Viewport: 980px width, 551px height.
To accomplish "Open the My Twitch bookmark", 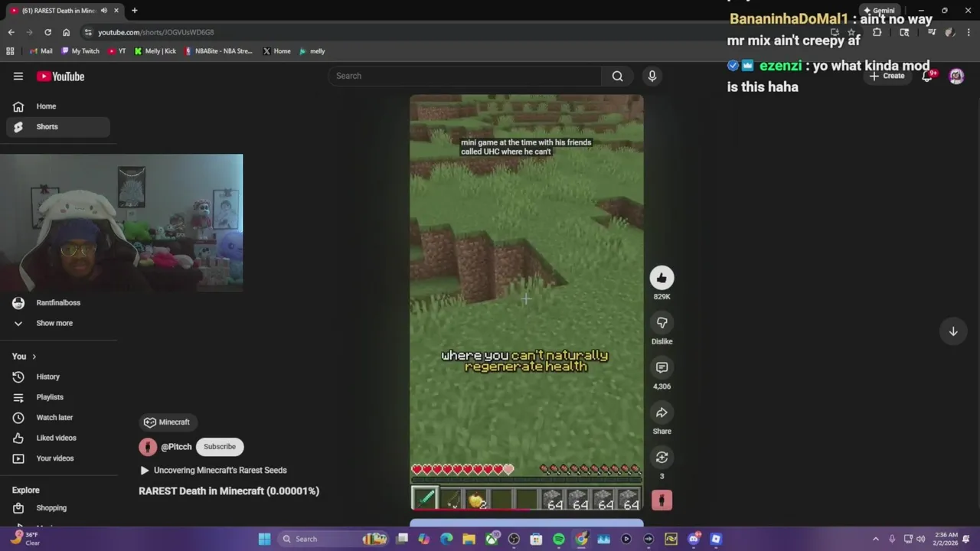I will point(80,51).
